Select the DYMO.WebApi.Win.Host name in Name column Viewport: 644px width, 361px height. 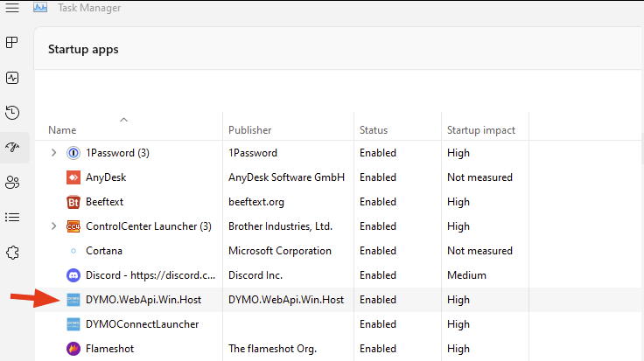click(x=143, y=300)
